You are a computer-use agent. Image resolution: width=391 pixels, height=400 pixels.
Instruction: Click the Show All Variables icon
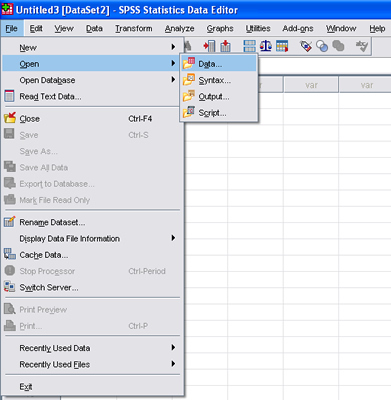coord(338,46)
